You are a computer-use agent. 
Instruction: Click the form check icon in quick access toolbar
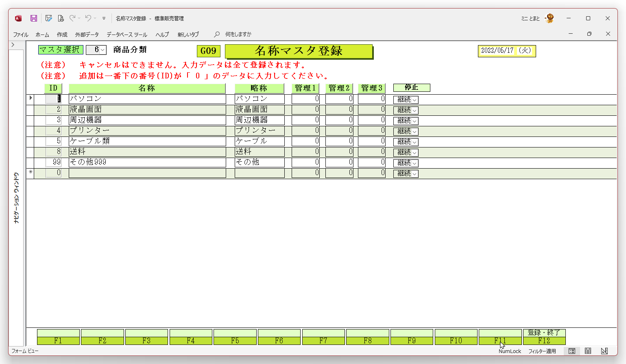click(x=48, y=18)
